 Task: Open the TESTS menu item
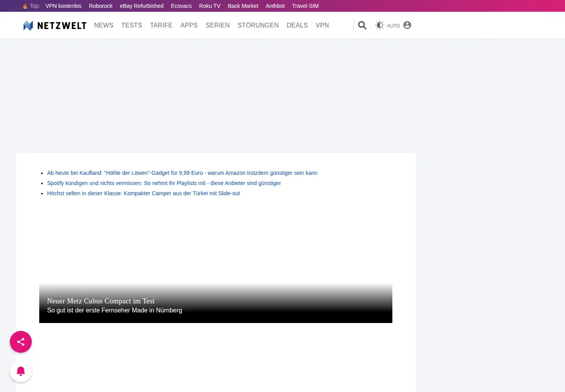(131, 25)
